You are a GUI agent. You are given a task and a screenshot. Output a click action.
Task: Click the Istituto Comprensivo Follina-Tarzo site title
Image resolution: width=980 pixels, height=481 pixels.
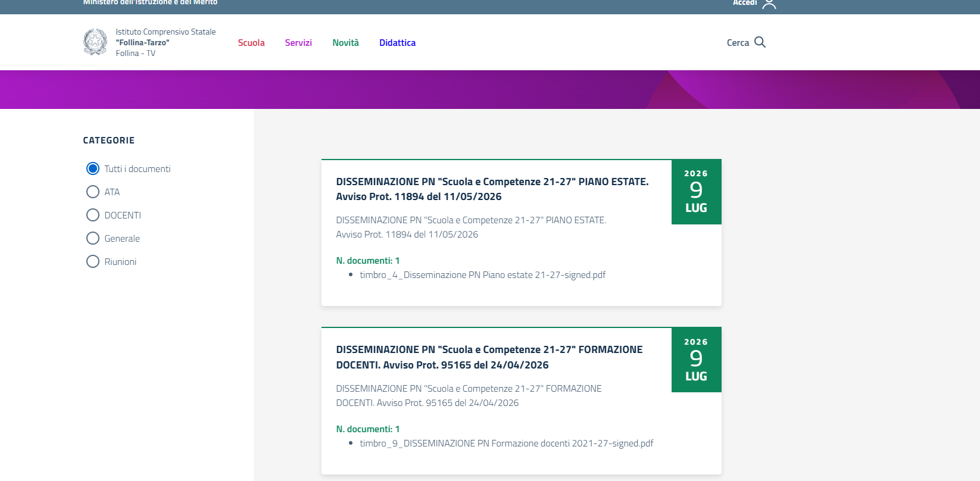166,42
